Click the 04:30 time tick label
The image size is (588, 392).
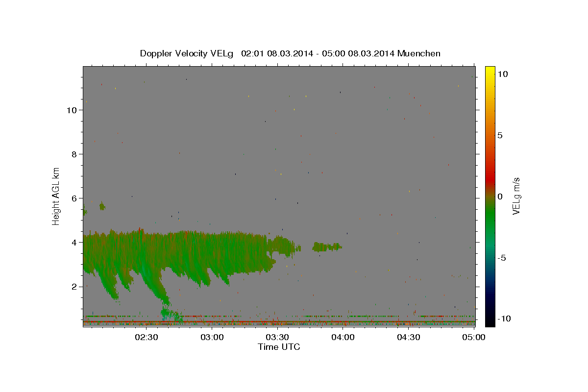pyautogui.click(x=409, y=337)
